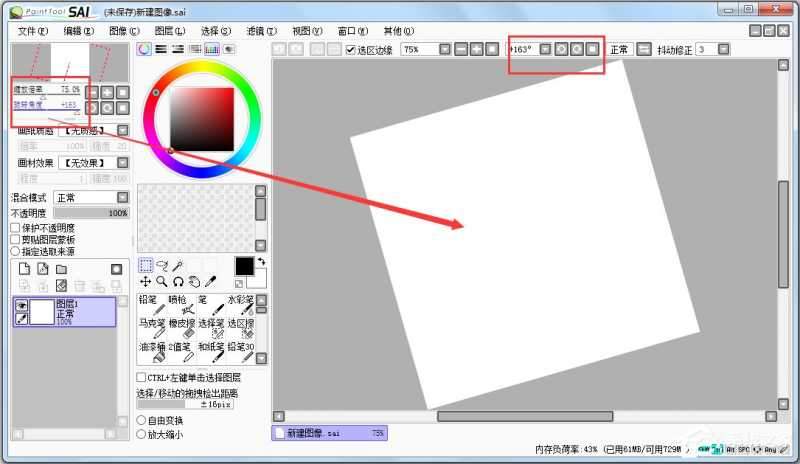Select the rectangular selection tool
This screenshot has width=800, height=464.
coord(145,265)
